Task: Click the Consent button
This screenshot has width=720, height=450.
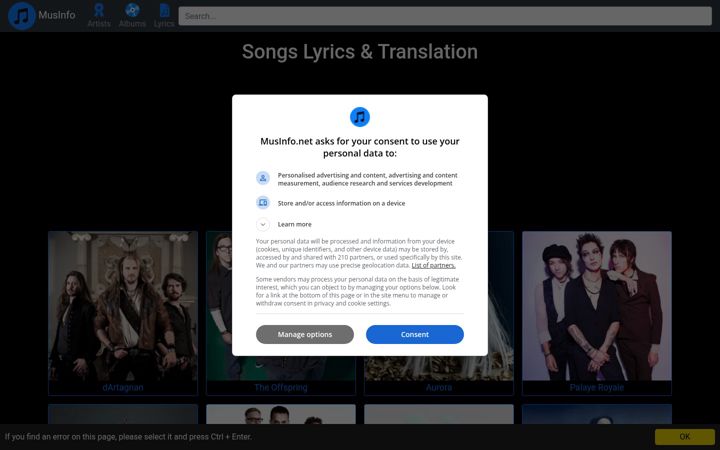Action: (415, 334)
